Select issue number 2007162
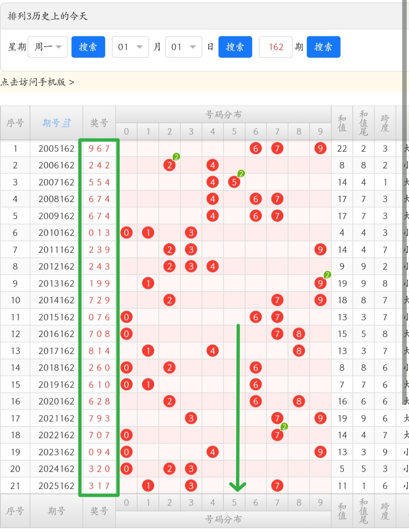 [x=56, y=182]
